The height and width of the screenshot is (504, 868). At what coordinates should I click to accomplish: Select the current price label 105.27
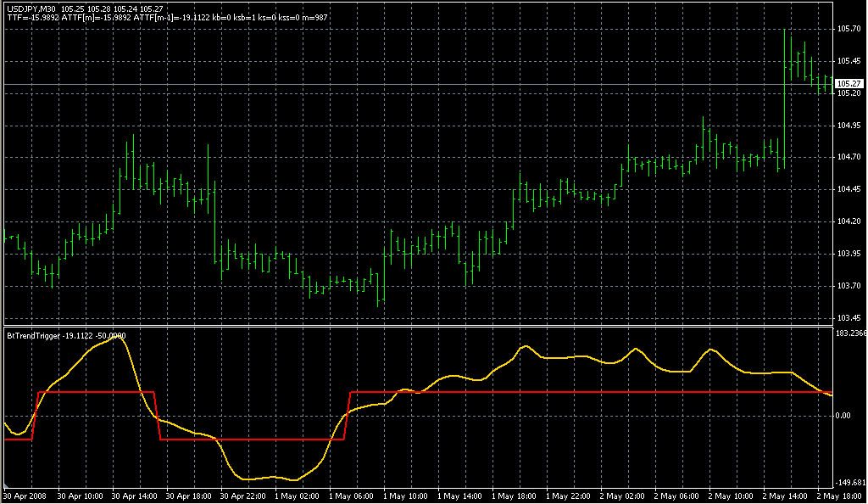coord(849,83)
